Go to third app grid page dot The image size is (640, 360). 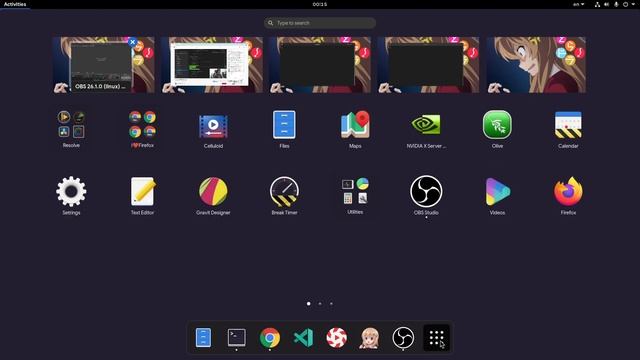coord(331,303)
